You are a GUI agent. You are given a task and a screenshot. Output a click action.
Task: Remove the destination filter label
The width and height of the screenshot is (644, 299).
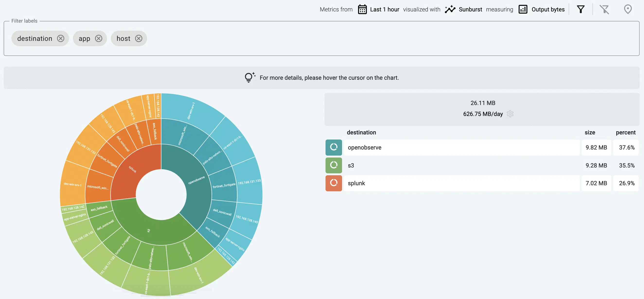(61, 38)
